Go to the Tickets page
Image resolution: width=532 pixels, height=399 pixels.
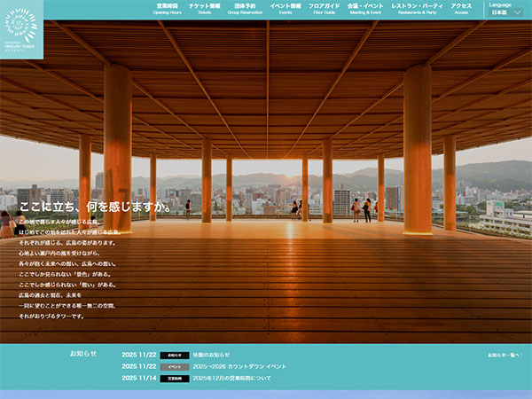click(204, 10)
